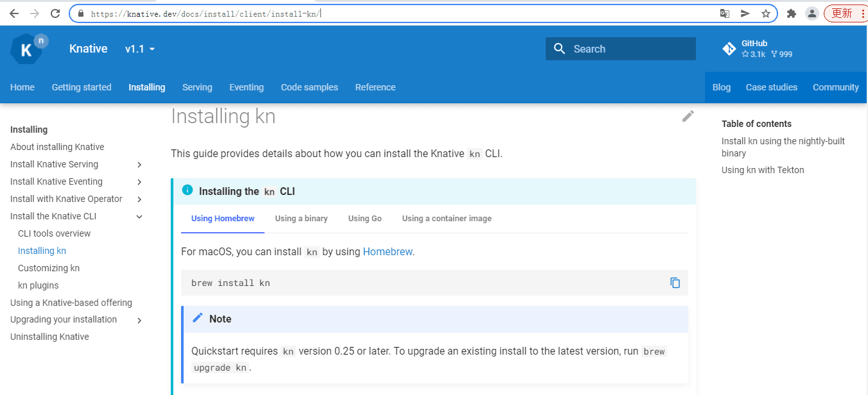Switch to Using a binary tab
868x395 pixels.
pos(301,219)
